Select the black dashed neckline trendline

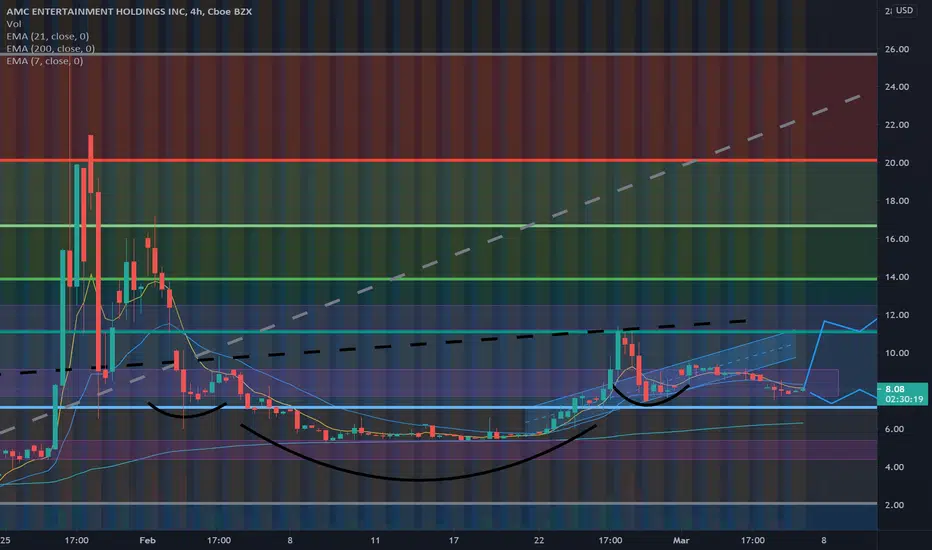tap(373, 348)
